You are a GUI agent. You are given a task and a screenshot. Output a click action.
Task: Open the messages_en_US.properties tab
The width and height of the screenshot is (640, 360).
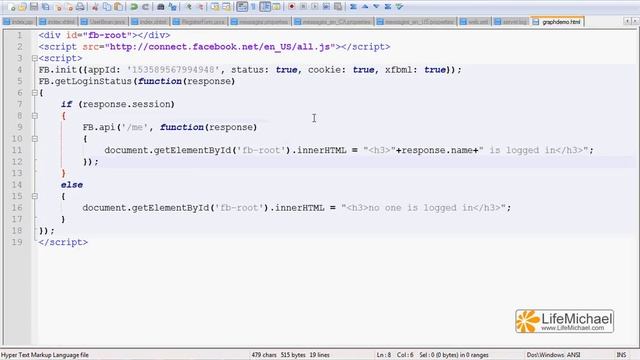[x=416, y=22]
